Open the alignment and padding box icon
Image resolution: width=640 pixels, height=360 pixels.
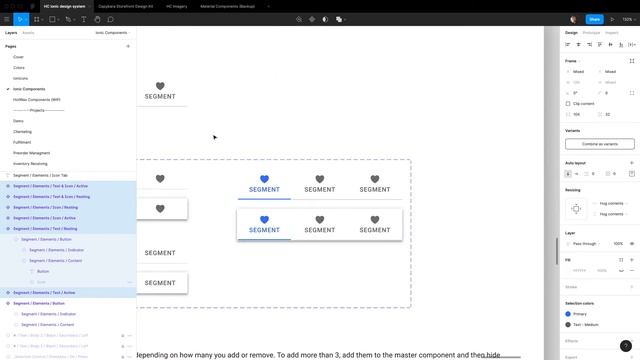click(x=632, y=173)
